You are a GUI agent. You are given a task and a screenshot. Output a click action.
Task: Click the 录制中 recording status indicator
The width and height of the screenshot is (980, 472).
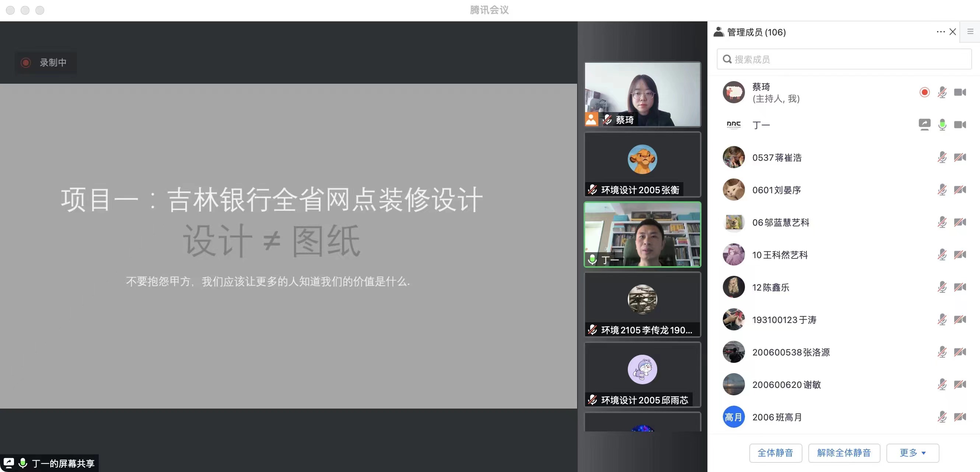pos(46,62)
